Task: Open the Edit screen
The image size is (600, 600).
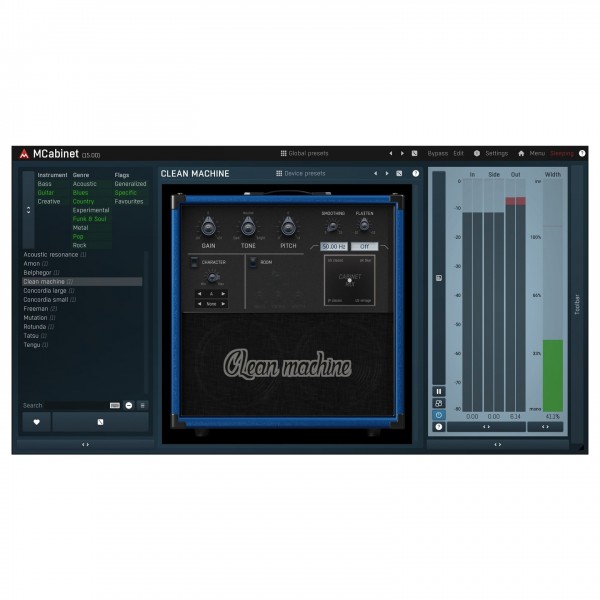Action: point(458,153)
